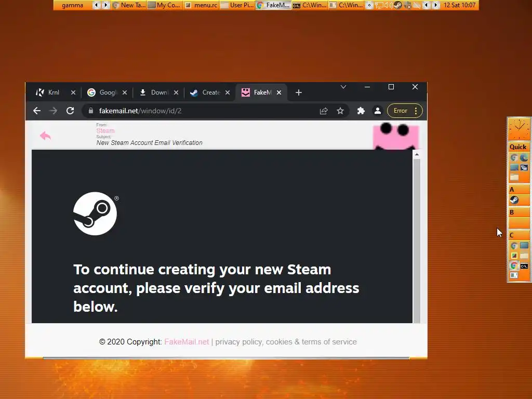Open the FakeMail.net footer link
532x399 pixels.
[187, 342]
